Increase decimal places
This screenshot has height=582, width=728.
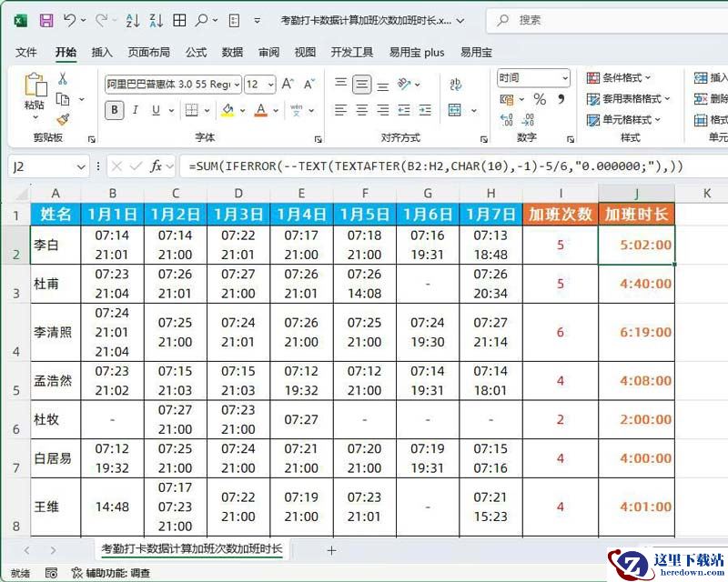pyautogui.click(x=507, y=120)
